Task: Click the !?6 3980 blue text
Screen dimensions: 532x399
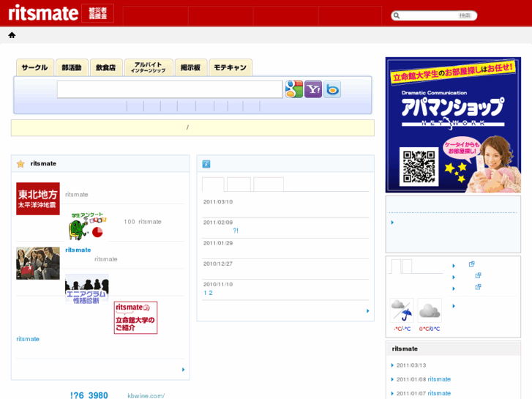Action: [89, 395]
